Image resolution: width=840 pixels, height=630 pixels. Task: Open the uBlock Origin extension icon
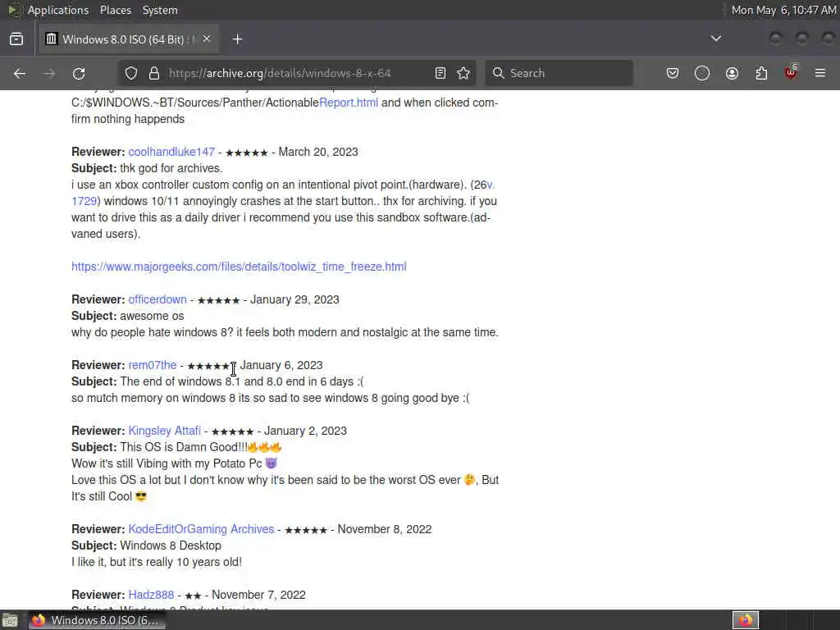click(791, 72)
